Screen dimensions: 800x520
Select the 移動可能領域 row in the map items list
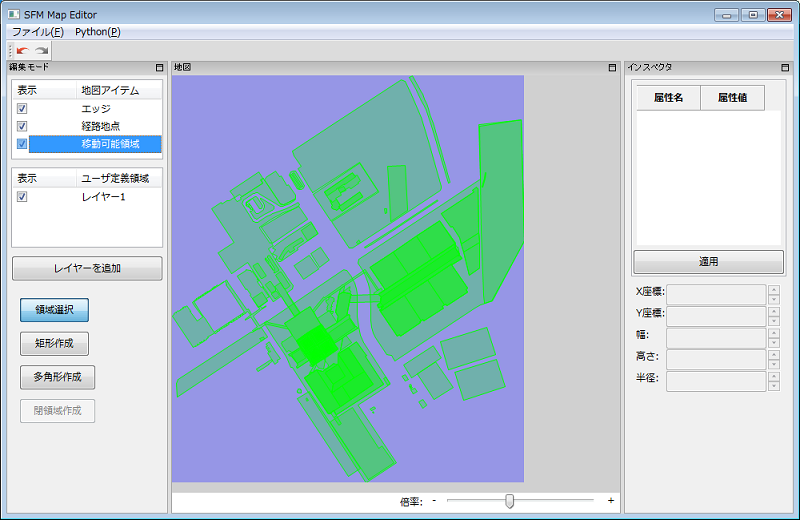[x=110, y=144]
